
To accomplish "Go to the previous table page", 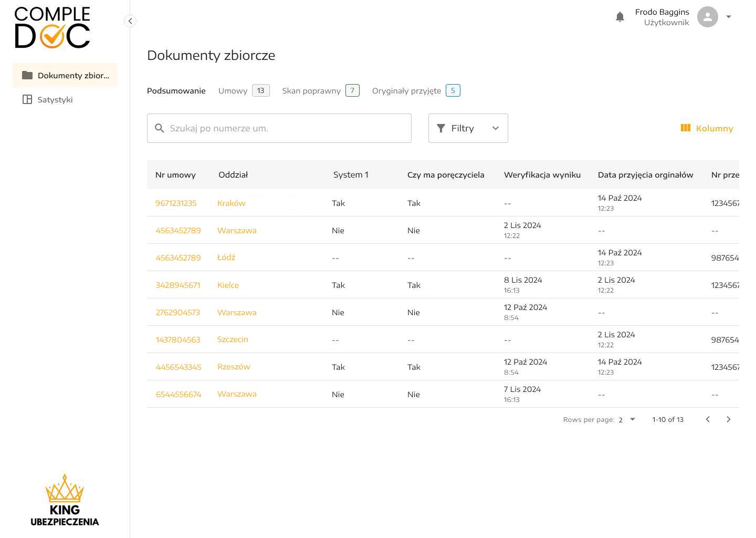I will (x=708, y=419).
